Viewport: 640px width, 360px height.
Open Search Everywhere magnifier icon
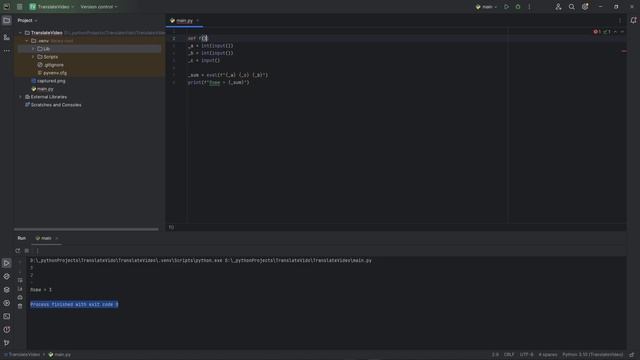coord(572,7)
